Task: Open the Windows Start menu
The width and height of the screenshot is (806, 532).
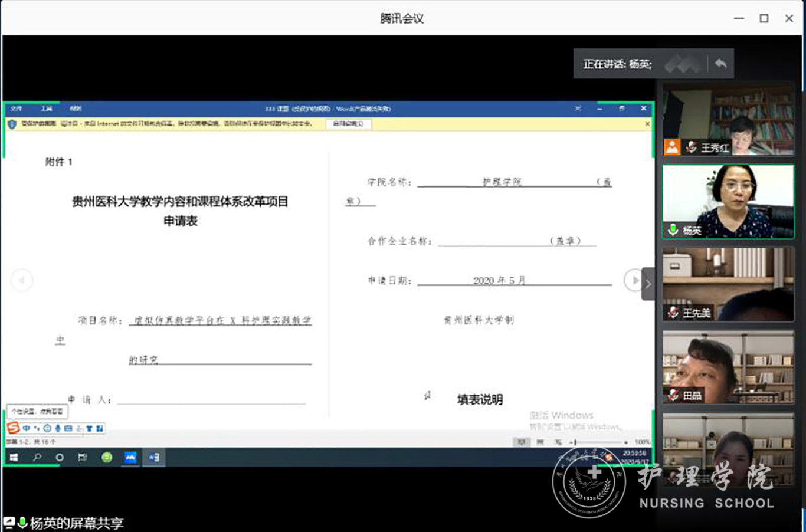Action: point(14,457)
